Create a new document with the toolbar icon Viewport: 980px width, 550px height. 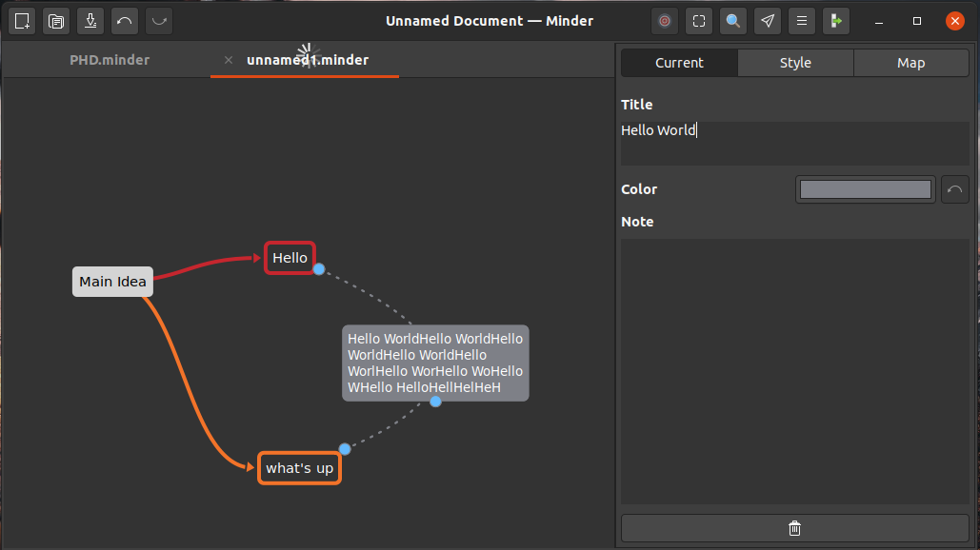point(22,21)
